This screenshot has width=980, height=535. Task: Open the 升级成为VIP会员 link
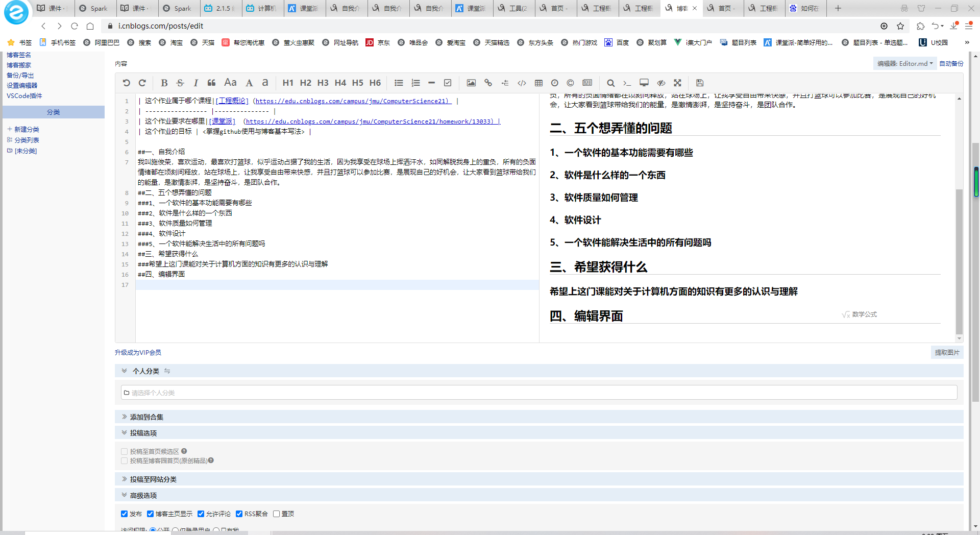[137, 352]
